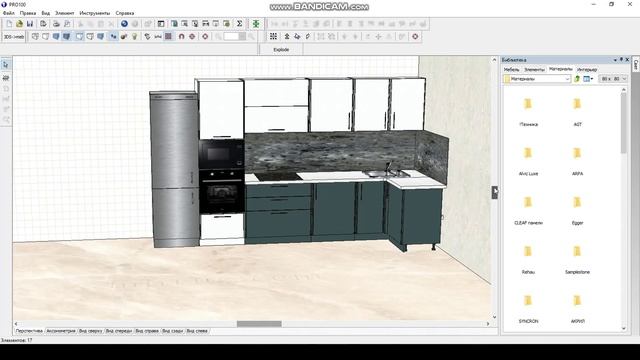The width and height of the screenshot is (640, 360).
Task: Open the Файл menu
Action: (x=9, y=13)
